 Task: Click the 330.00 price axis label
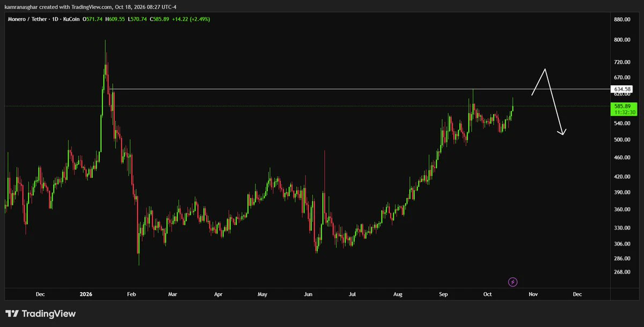click(x=623, y=228)
